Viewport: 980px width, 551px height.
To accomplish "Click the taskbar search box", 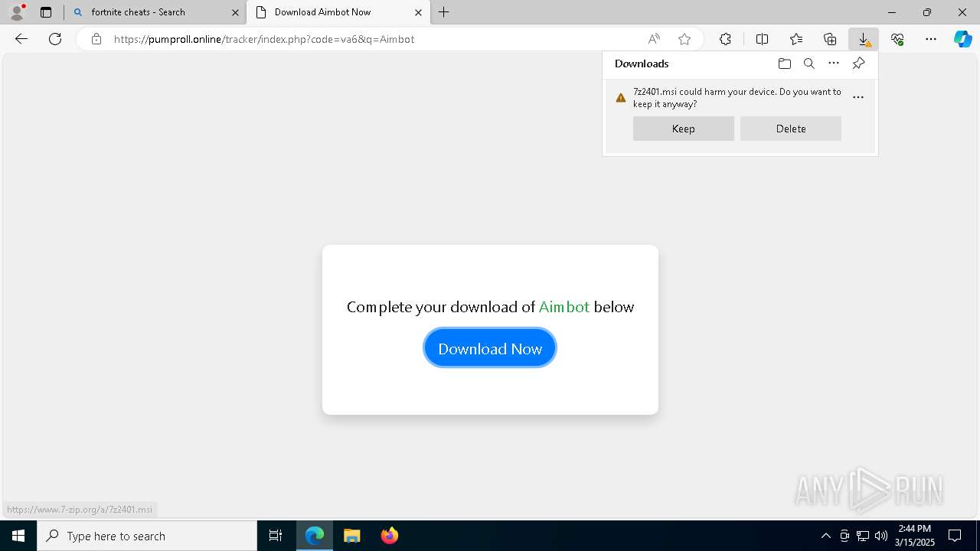I will pyautogui.click(x=147, y=536).
